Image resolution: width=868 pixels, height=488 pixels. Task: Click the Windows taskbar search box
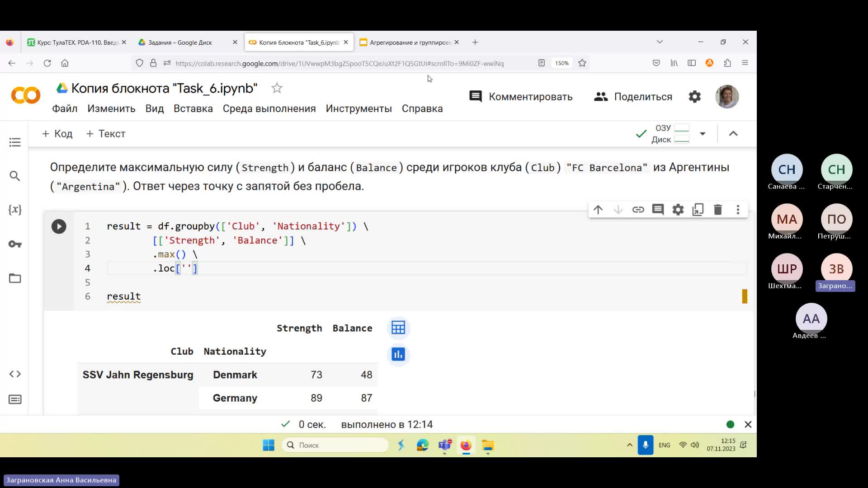[x=335, y=445]
